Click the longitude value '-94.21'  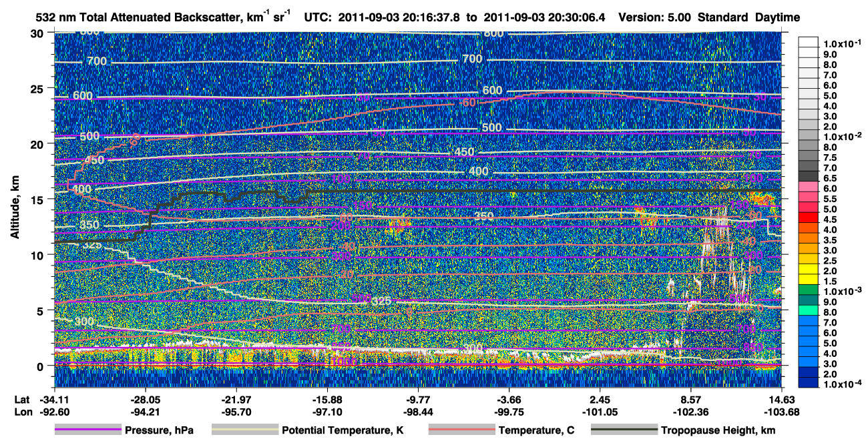pos(146,411)
